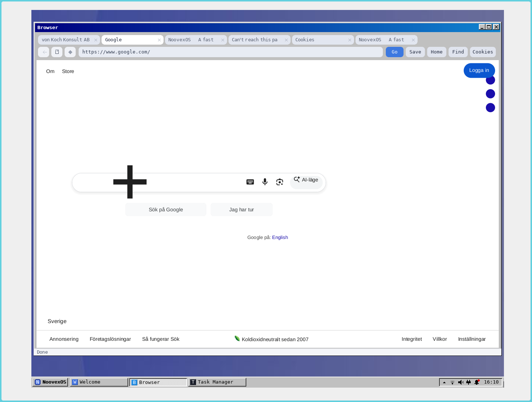Image resolution: width=532 pixels, height=402 pixels.
Task: Open the Om link at page top
Action: coord(50,71)
